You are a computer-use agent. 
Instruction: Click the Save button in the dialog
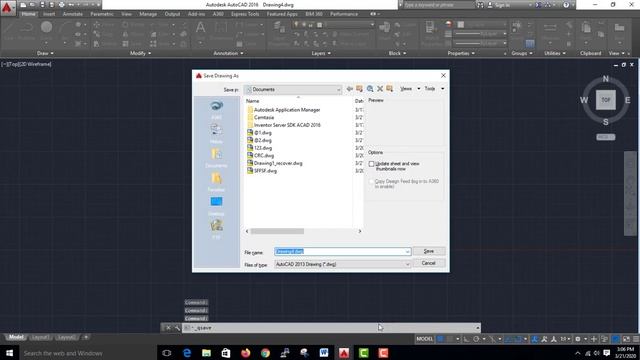(x=429, y=251)
